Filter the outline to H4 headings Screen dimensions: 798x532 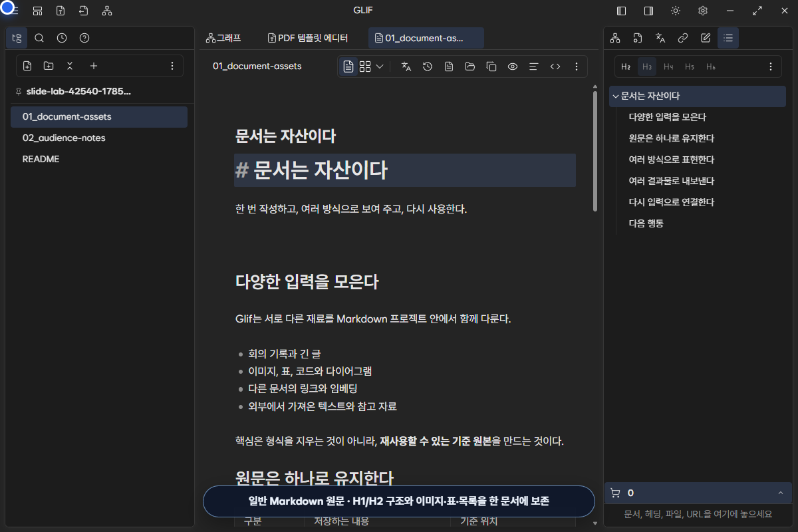pyautogui.click(x=668, y=66)
